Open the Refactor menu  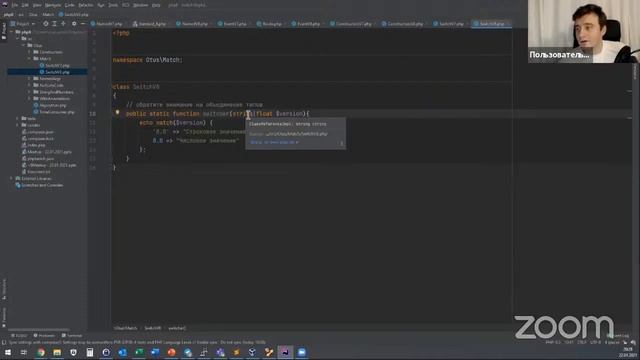click(86, 5)
